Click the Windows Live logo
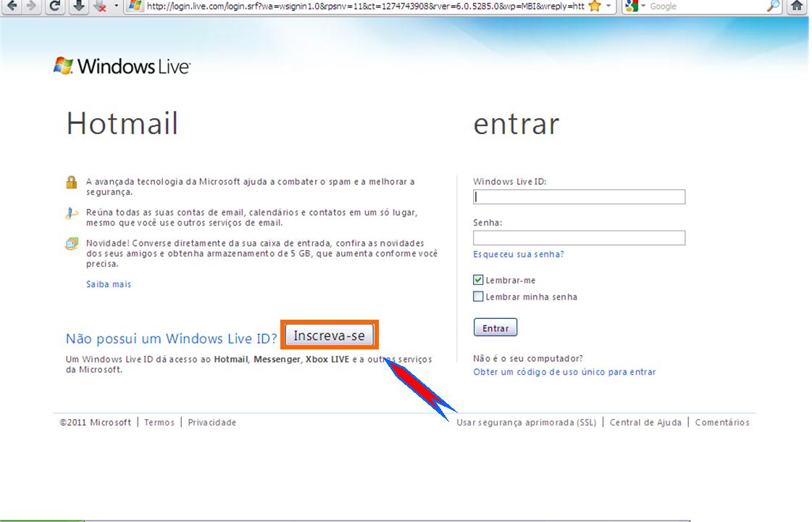 pos(122,67)
